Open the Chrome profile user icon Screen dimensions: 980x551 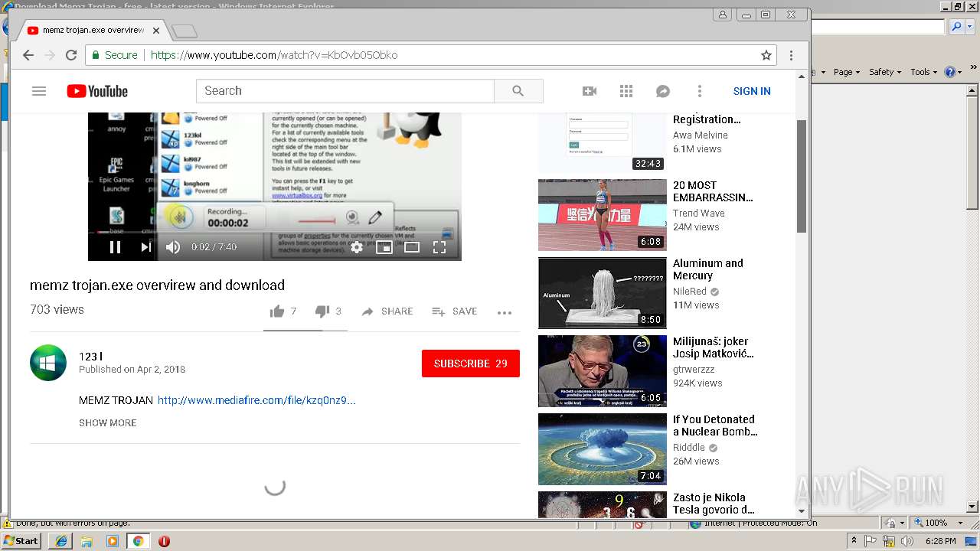723,15
